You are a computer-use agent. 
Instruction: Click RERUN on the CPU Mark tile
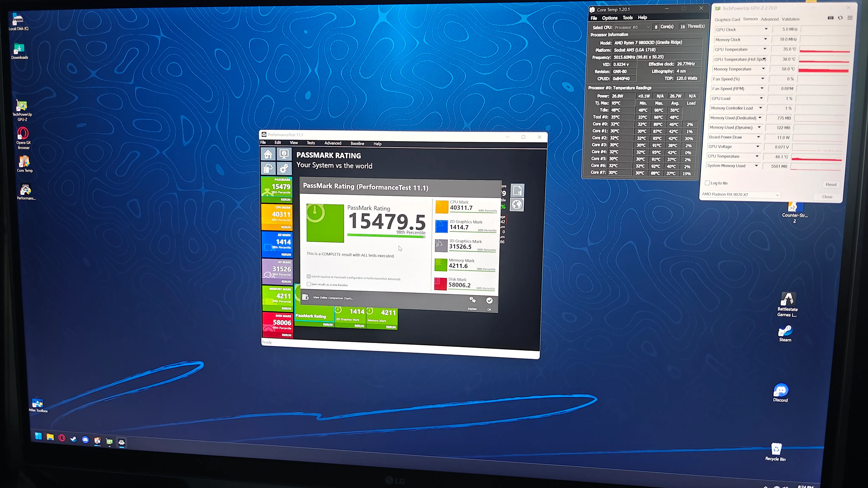(x=286, y=227)
